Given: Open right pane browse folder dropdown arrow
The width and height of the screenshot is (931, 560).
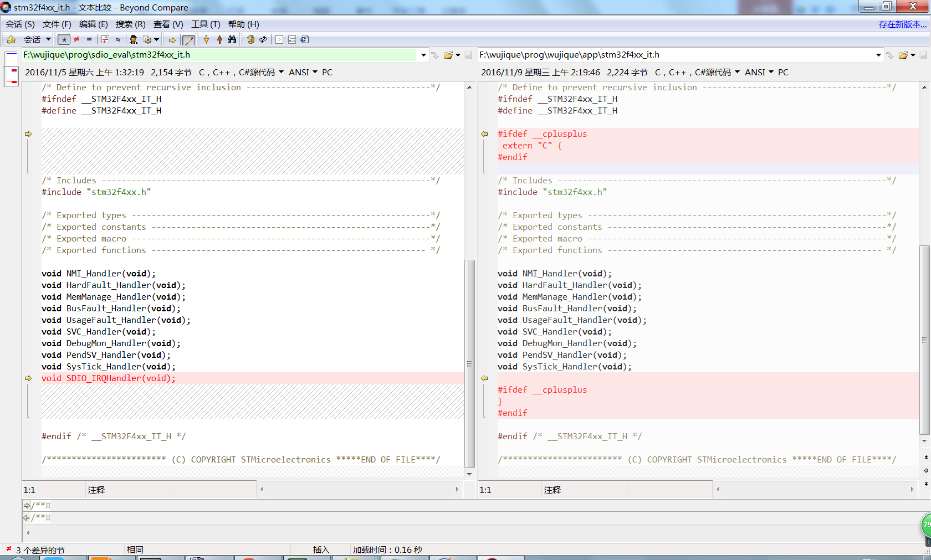Looking at the screenshot, I should click(913, 55).
